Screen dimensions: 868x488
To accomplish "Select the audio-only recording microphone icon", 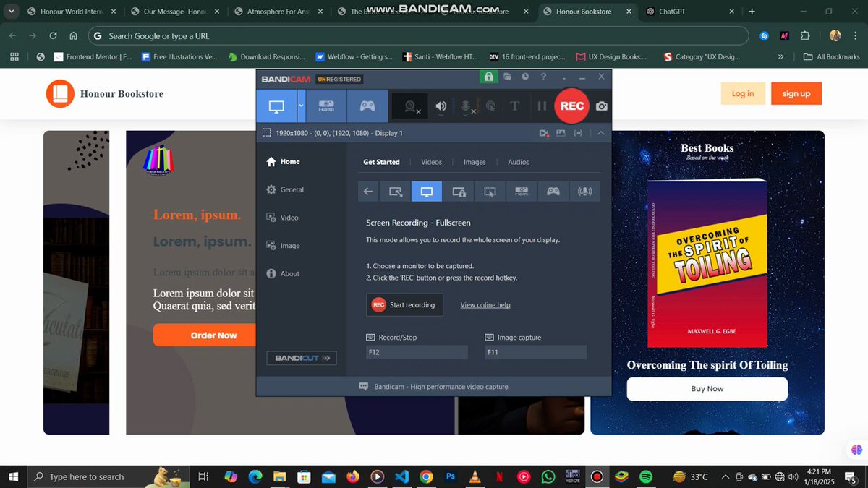I will pos(585,192).
